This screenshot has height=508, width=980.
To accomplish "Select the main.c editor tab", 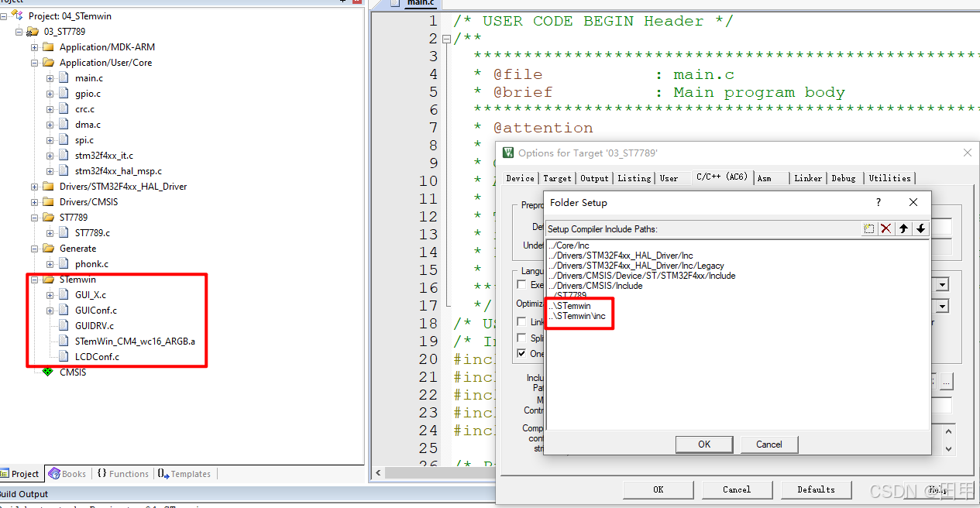I will pos(420,4).
